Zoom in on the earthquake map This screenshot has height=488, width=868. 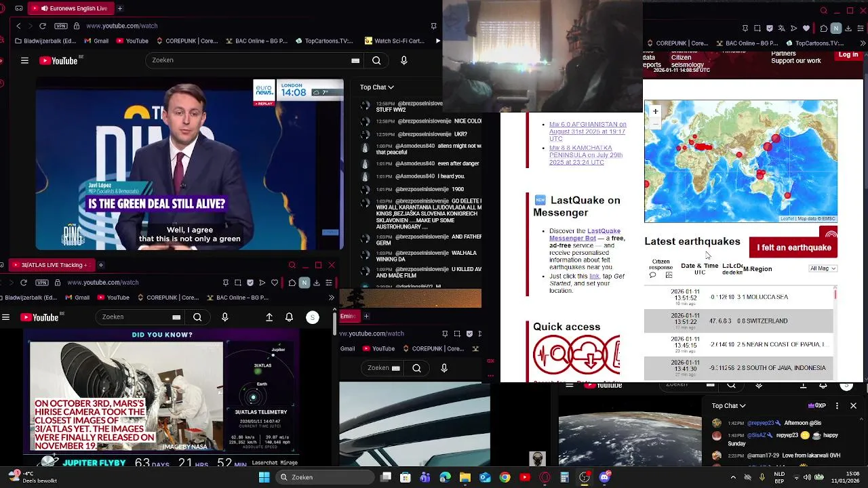655,111
